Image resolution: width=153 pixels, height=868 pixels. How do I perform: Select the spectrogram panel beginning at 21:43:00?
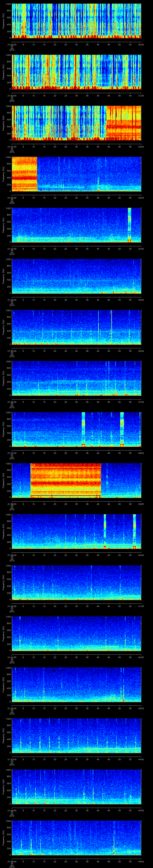click(x=77, y=736)
